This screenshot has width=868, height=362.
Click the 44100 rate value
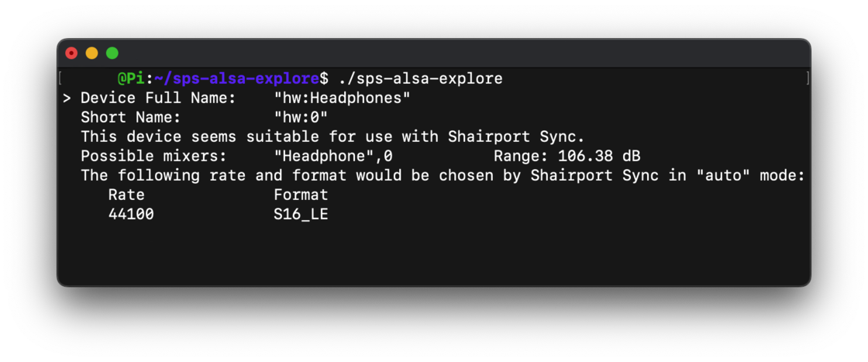click(131, 214)
